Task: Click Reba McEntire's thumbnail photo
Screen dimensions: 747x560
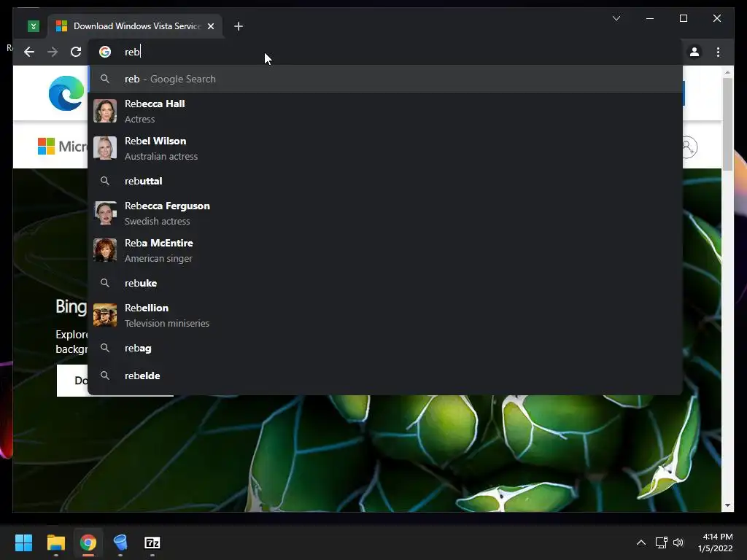Action: tap(105, 250)
